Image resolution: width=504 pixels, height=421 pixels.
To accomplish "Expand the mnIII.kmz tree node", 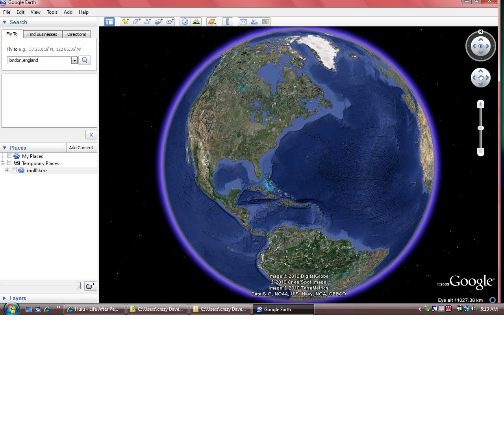I will (7, 170).
